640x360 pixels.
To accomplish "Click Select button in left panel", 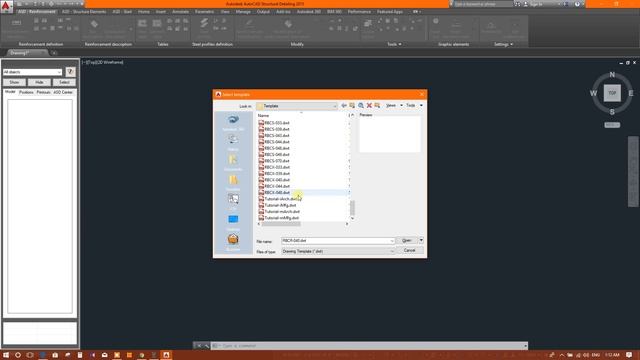I will click(x=64, y=82).
